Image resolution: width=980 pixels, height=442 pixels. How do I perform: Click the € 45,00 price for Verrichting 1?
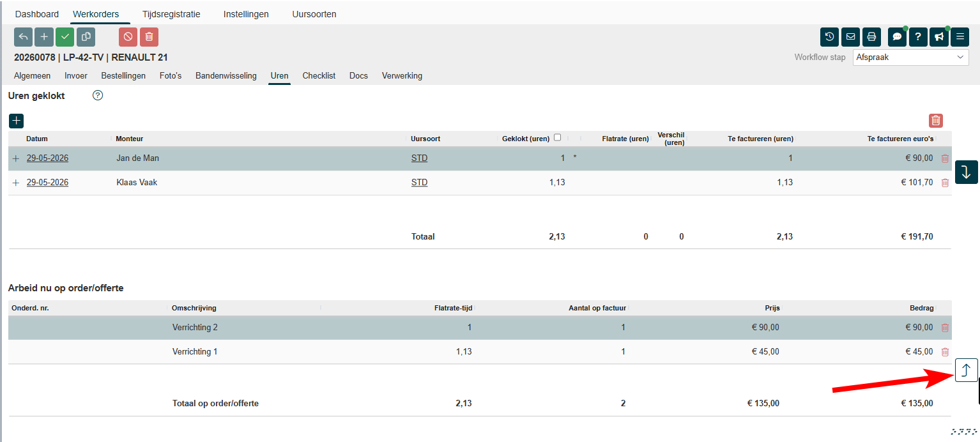click(765, 352)
